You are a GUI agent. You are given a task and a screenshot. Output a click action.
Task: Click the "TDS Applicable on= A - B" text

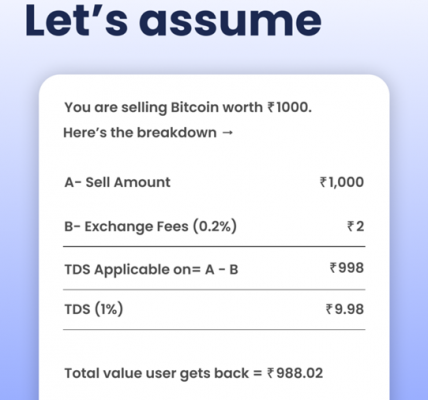(151, 269)
